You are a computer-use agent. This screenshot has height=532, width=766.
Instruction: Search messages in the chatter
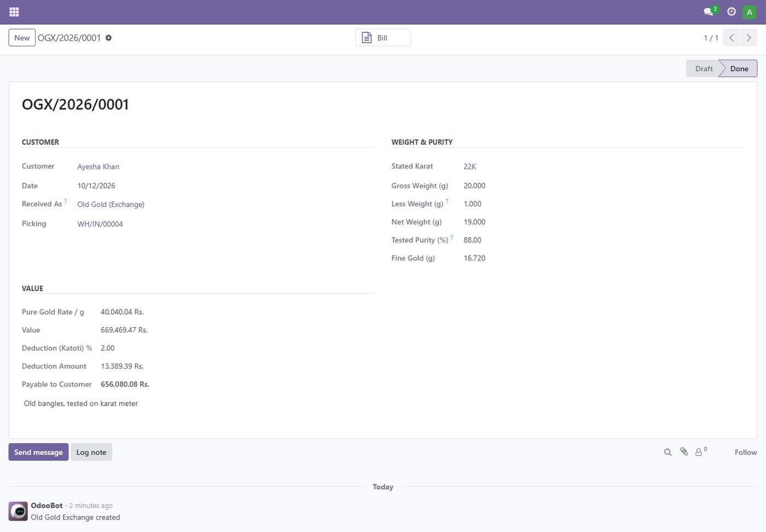[668, 452]
